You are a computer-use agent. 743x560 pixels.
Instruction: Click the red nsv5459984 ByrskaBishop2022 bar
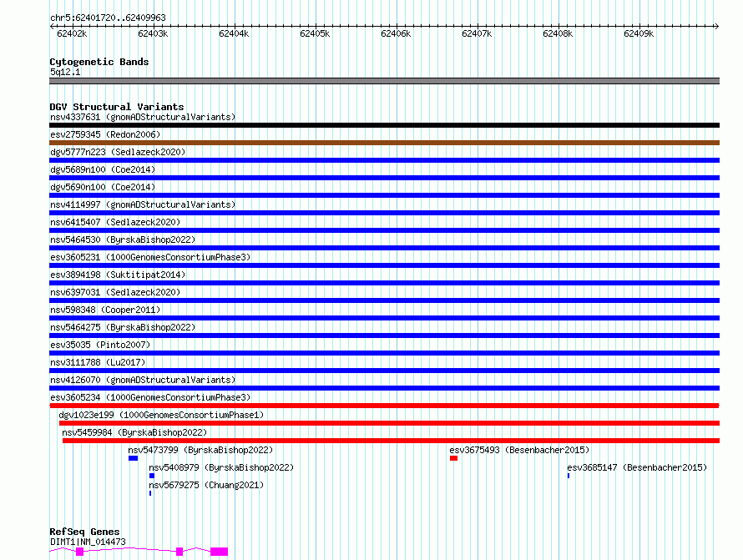(390, 441)
